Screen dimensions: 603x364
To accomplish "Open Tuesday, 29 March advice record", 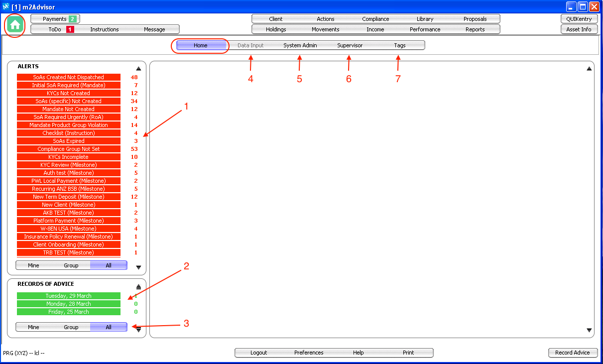I will 69,296.
